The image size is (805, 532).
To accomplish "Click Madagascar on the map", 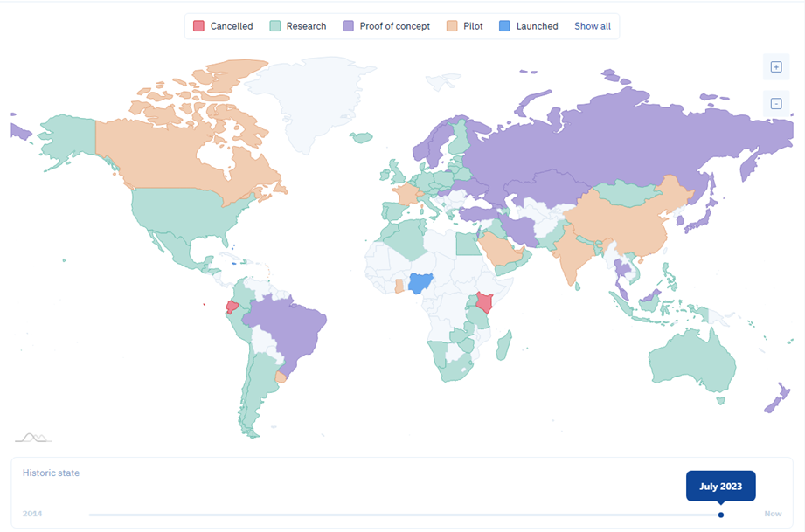I will pyautogui.click(x=504, y=345).
